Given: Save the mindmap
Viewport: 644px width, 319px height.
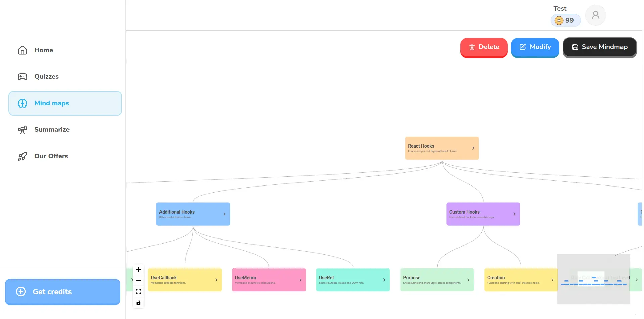Looking at the screenshot, I should 599,47.
